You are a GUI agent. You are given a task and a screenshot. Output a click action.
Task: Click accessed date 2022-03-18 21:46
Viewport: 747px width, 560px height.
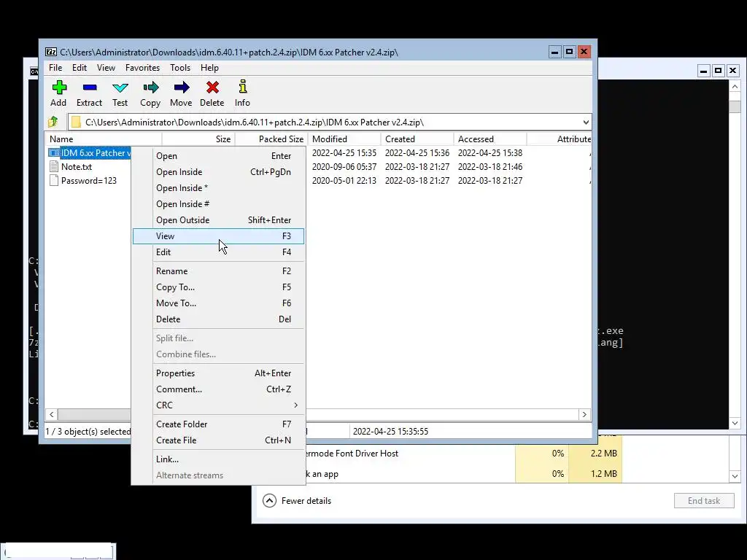point(490,167)
